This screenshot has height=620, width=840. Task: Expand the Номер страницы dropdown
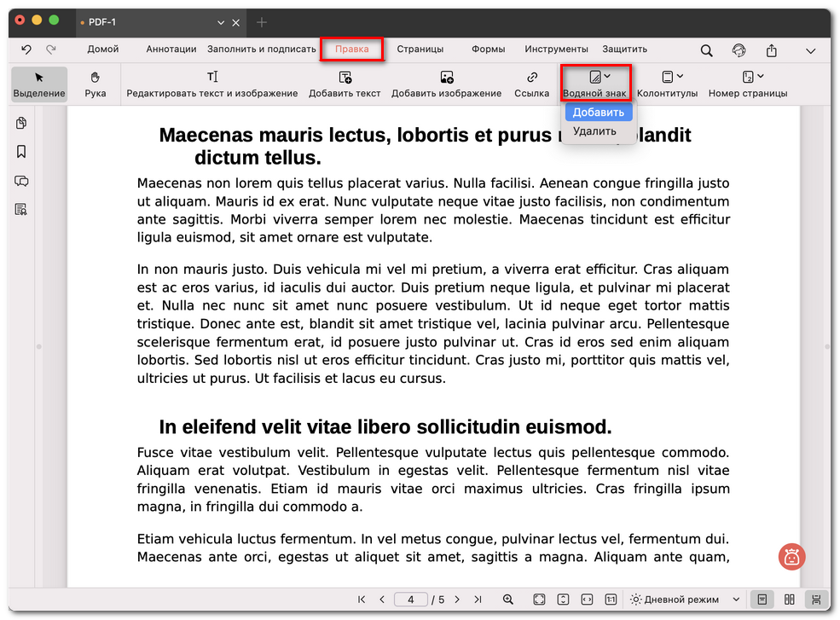pyautogui.click(x=747, y=84)
